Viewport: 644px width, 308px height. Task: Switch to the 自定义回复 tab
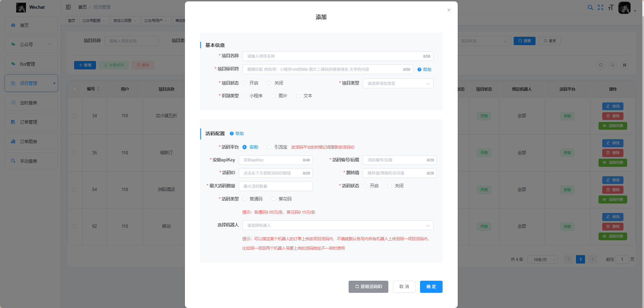tap(122, 21)
